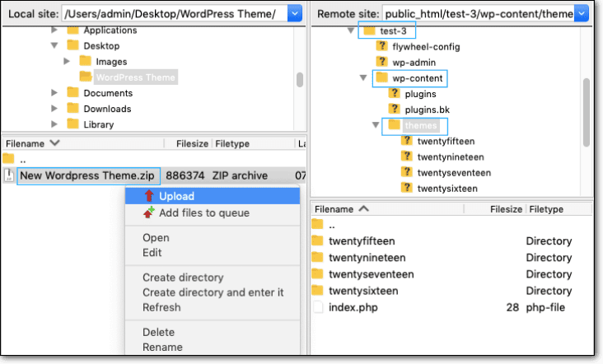Click the unknown-folder icon beside twentyseventeen in tree
Screen dimensions: 603x364
[x=406, y=172]
